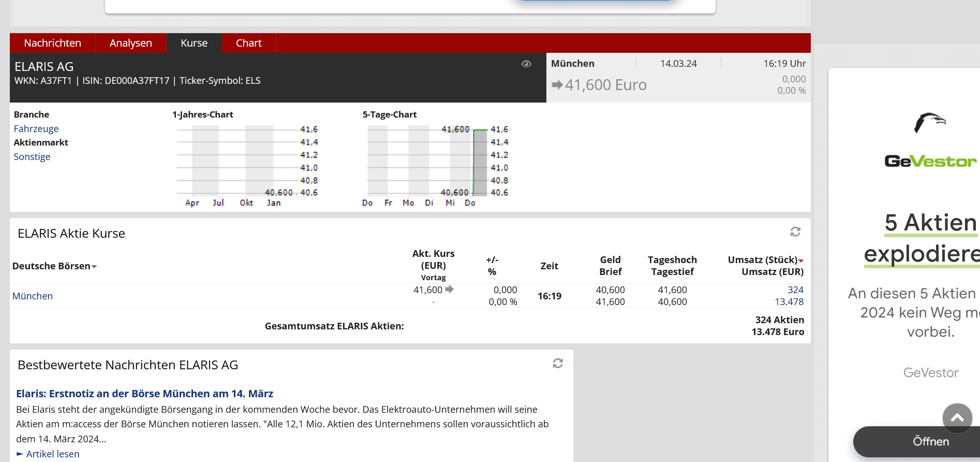Toggle the eye watchlist icon beside ELARIS AG
Viewport: 980px width, 462px height.
[526, 64]
